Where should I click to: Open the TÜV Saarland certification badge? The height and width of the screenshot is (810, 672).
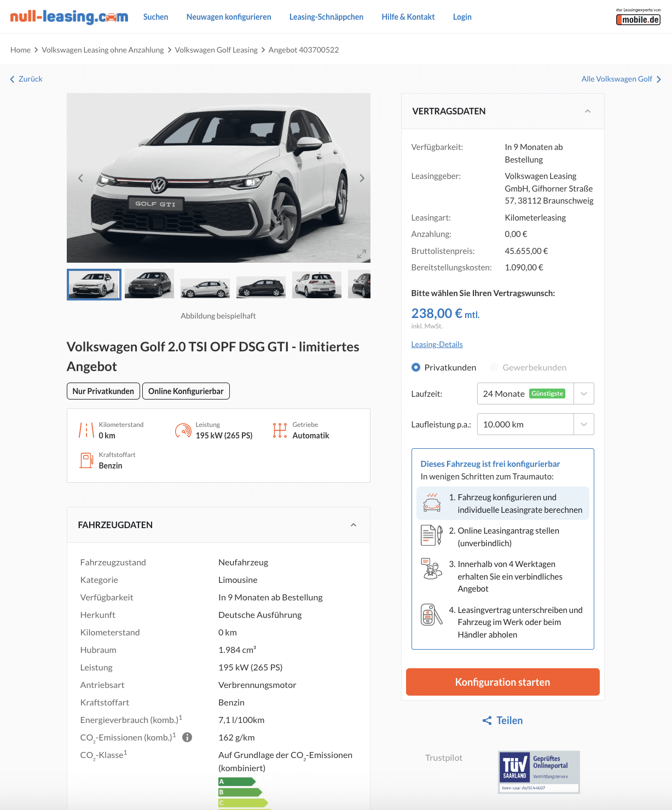(539, 772)
